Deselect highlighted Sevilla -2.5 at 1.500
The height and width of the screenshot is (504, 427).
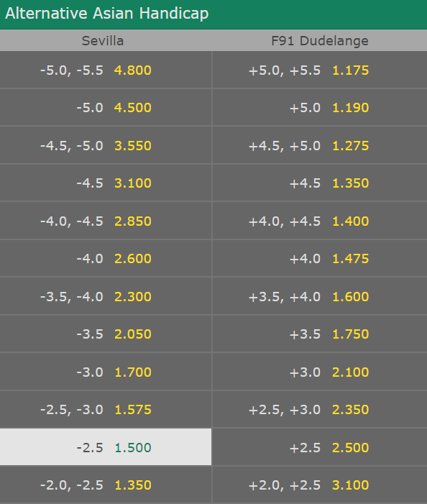(106, 446)
